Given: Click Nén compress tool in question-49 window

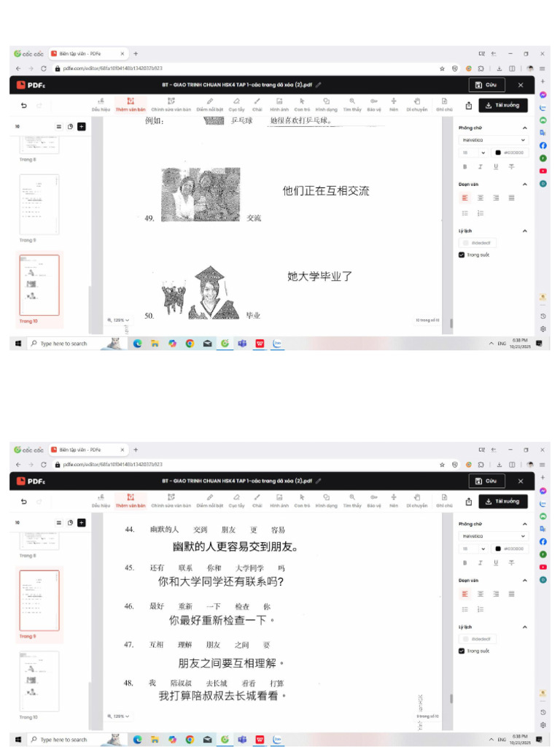Looking at the screenshot, I should pyautogui.click(x=393, y=104).
